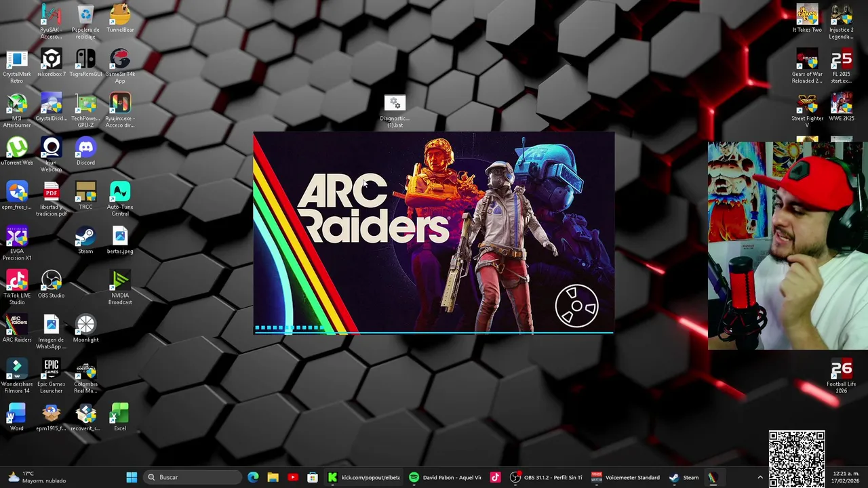This screenshot has width=868, height=488.
Task: Select the TegraRcmGUI desktop icon
Action: click(85, 63)
